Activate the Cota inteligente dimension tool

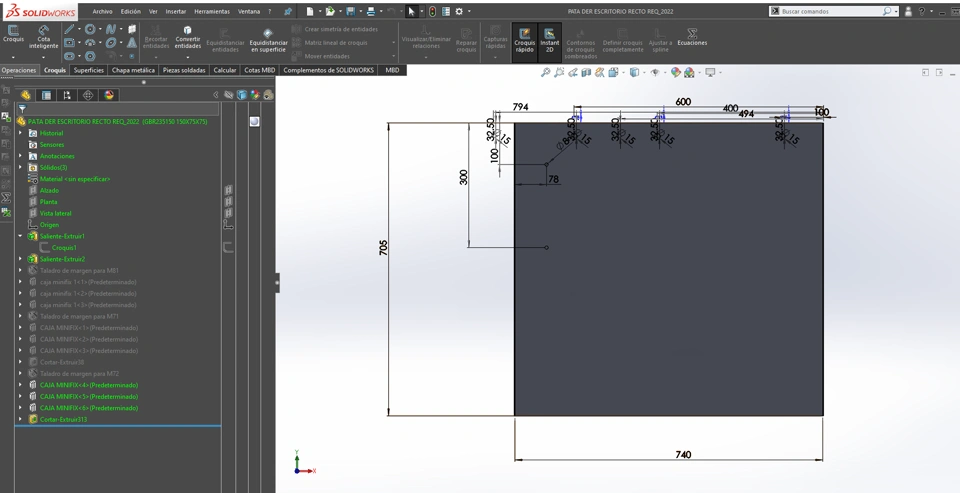pos(43,37)
